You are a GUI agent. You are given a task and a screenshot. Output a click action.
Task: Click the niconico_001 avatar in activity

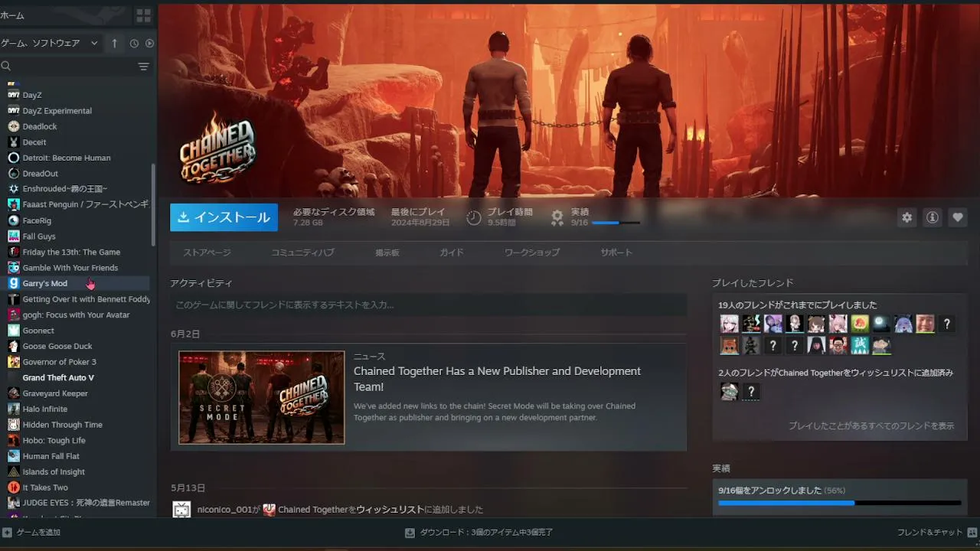181,510
